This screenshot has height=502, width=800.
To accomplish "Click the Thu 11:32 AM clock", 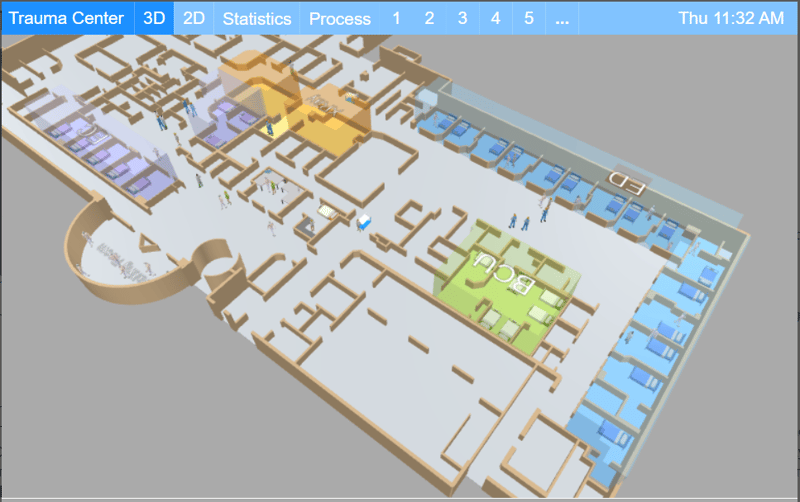I will 731,18.
